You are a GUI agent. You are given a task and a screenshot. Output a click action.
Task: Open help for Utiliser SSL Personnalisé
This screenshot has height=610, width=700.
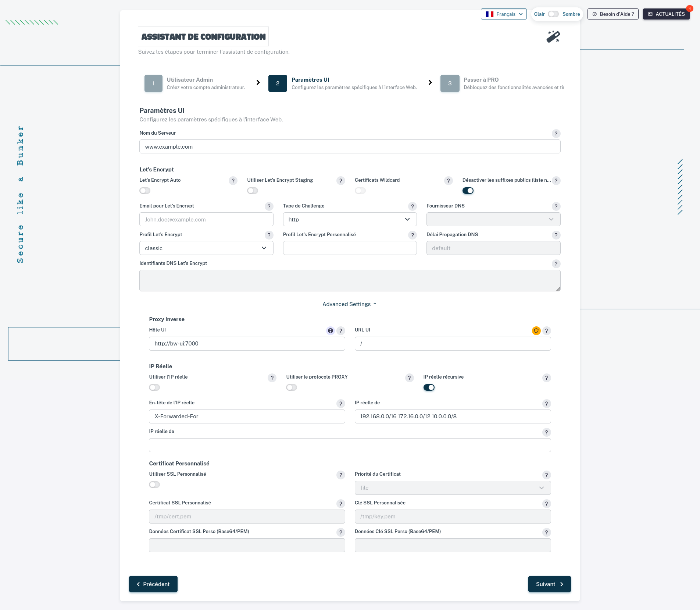(340, 475)
